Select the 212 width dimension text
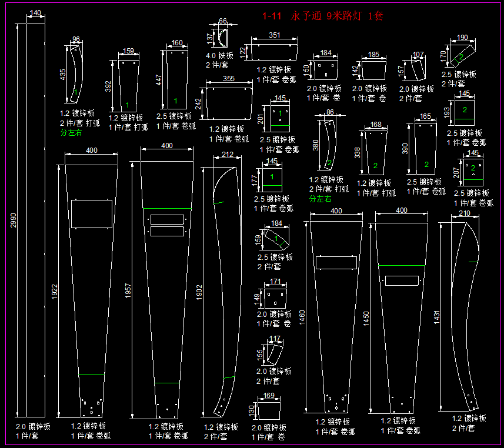 (228, 155)
